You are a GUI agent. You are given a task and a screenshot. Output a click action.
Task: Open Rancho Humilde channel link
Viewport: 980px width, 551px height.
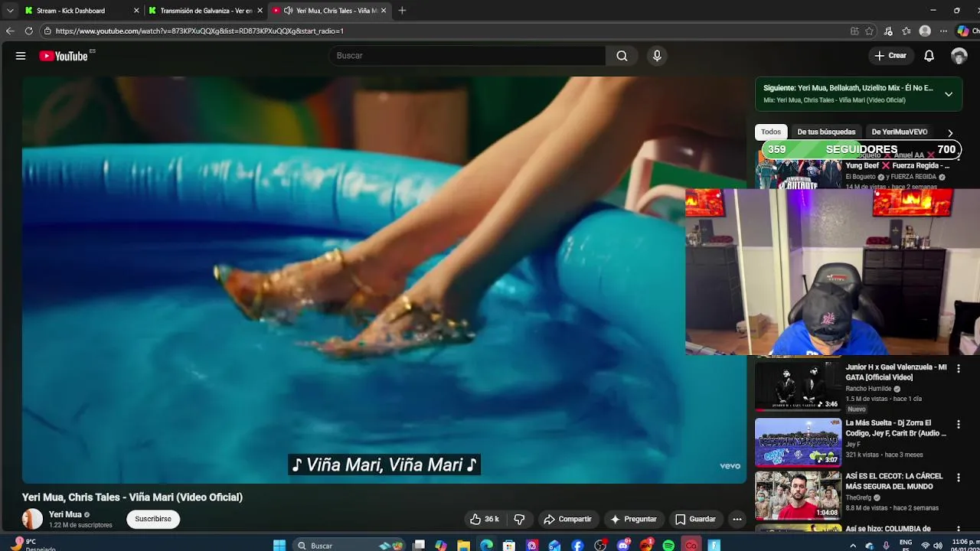868,389
